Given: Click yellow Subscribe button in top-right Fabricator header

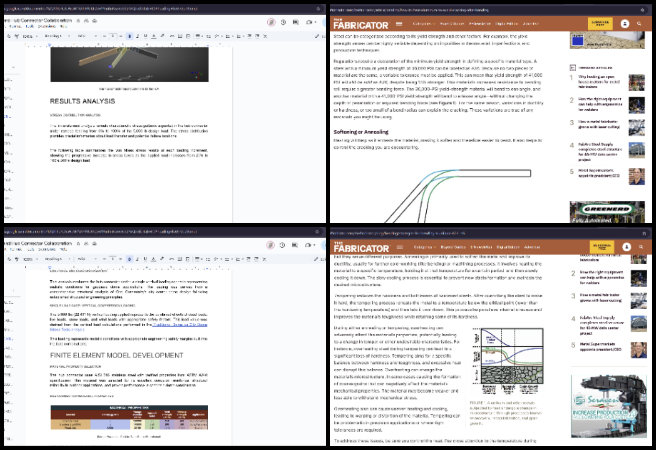Looking at the screenshot, I should pos(601,22).
